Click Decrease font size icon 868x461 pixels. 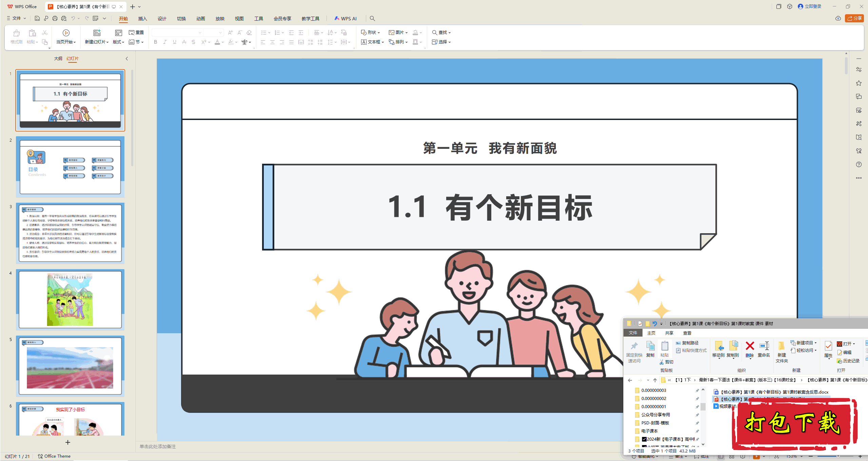coord(240,33)
